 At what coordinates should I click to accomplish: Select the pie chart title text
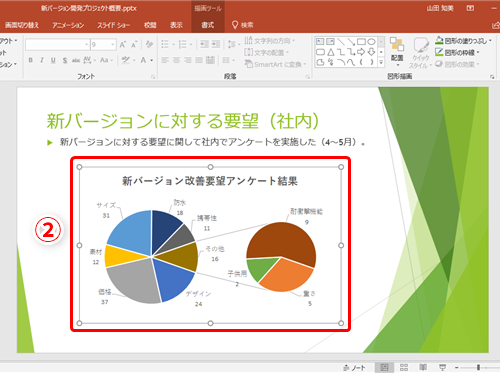210,181
